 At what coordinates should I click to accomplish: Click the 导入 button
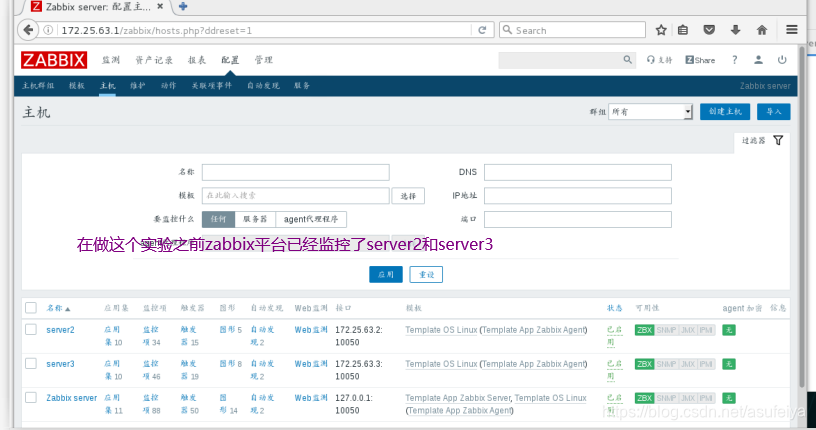pyautogui.click(x=773, y=111)
